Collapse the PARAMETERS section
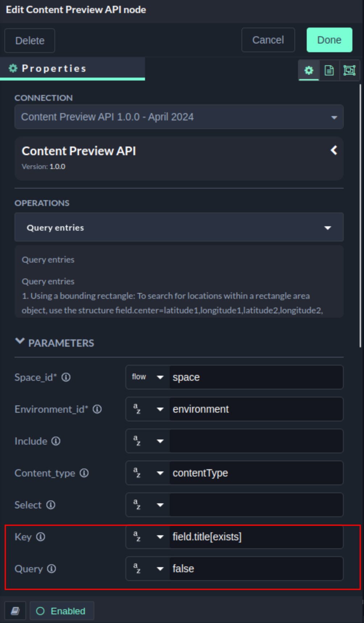This screenshot has width=364, height=623. (20, 342)
